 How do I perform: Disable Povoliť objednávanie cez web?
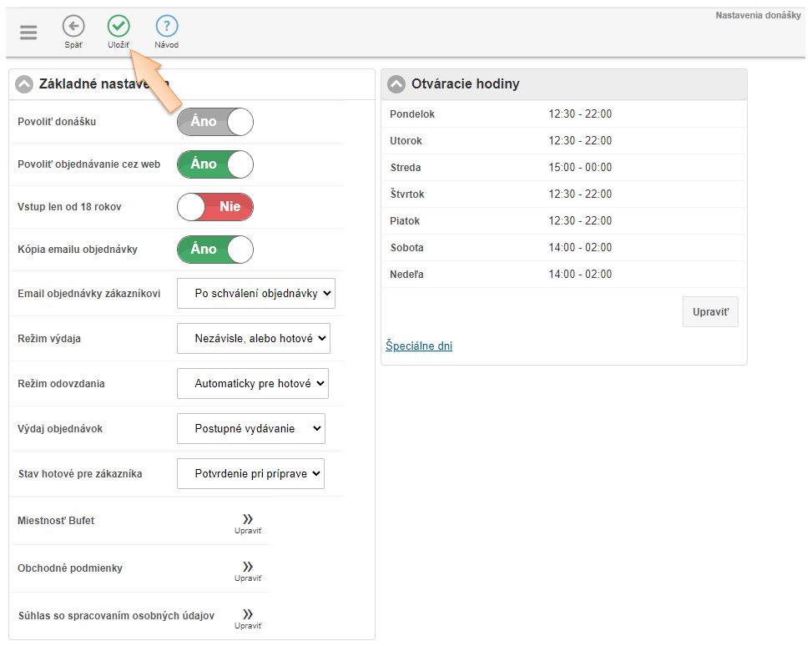tap(214, 164)
